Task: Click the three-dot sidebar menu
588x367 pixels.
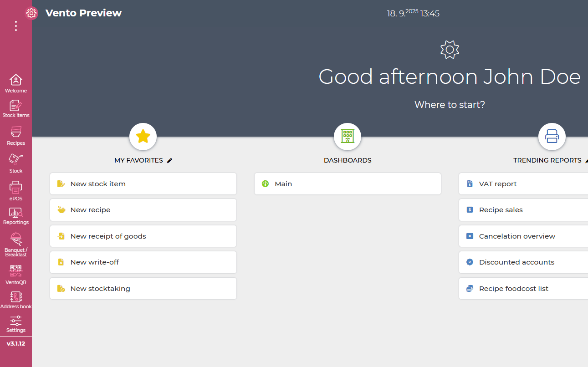Action: point(16,26)
